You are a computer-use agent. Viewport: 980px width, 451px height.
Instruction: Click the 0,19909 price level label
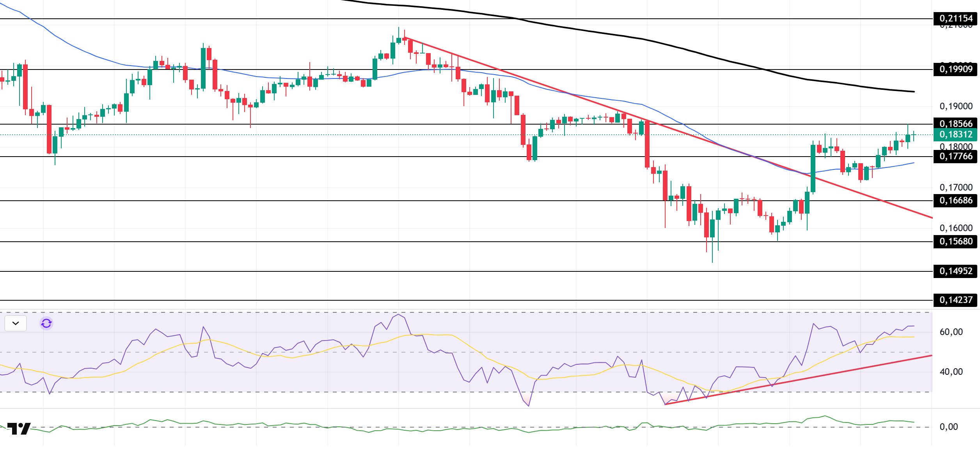(955, 70)
